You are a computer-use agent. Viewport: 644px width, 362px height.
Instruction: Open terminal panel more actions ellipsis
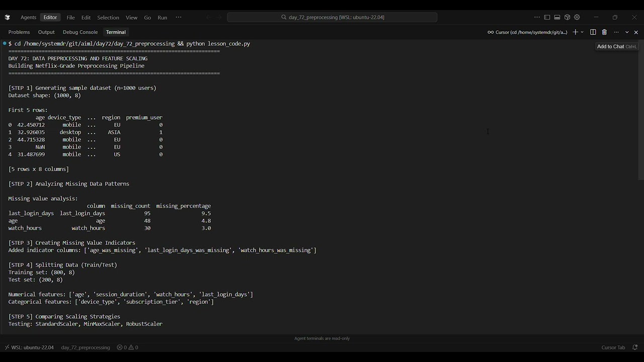[616, 32]
